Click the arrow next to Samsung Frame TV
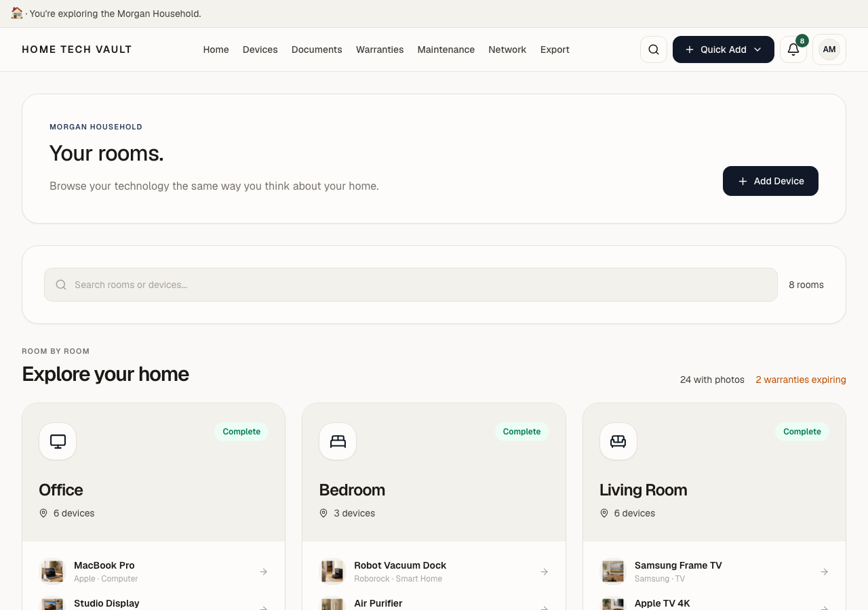 point(825,572)
